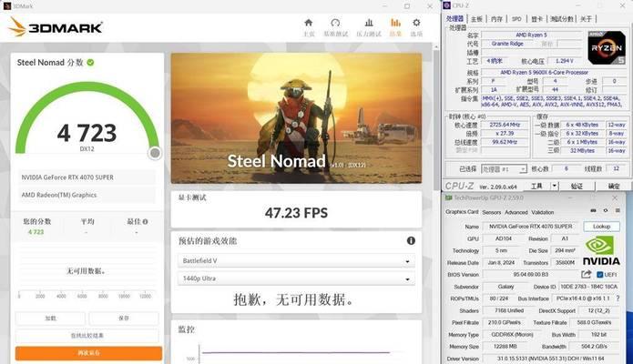Click the 12288 MB memory size value
Screen dimensions: 633x364
pos(505,347)
